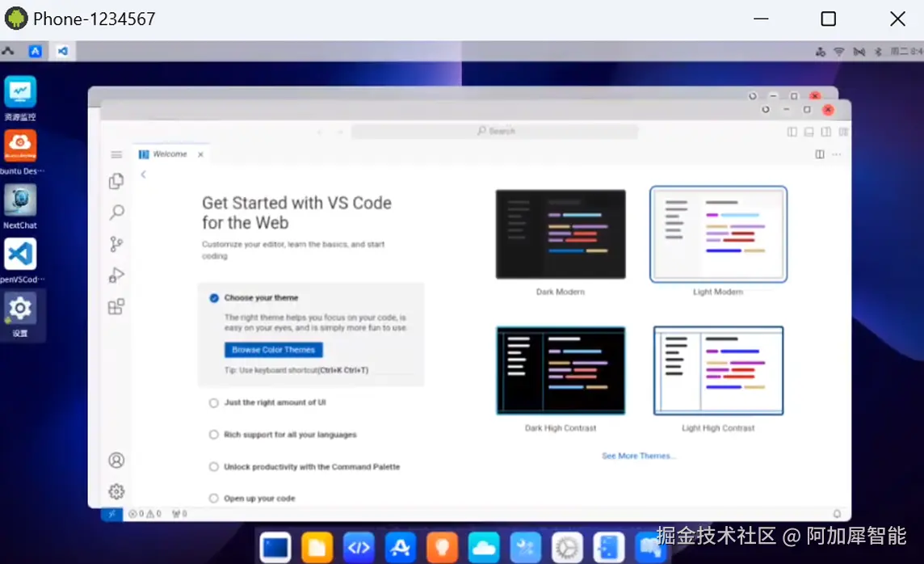924x564 pixels.
Task: Open the Search view in activity bar
Action: point(116,213)
